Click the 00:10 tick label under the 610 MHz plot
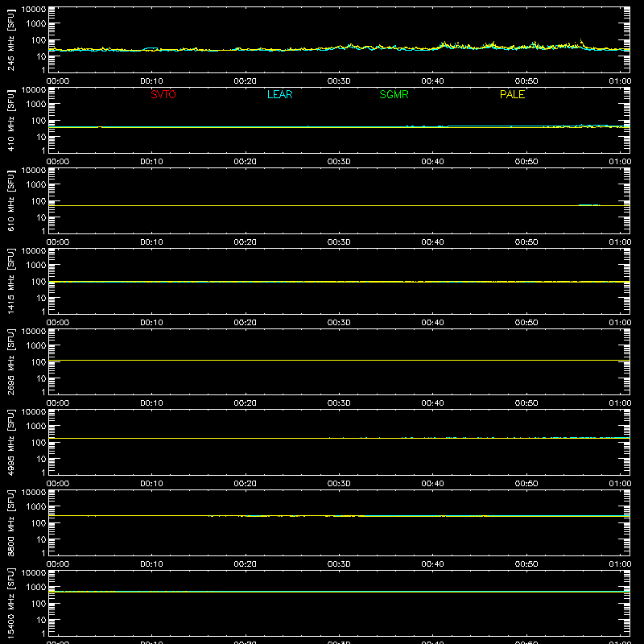 151,242
